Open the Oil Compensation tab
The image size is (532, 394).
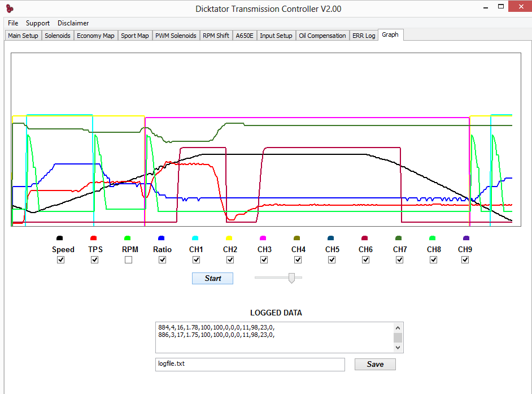[322, 36]
